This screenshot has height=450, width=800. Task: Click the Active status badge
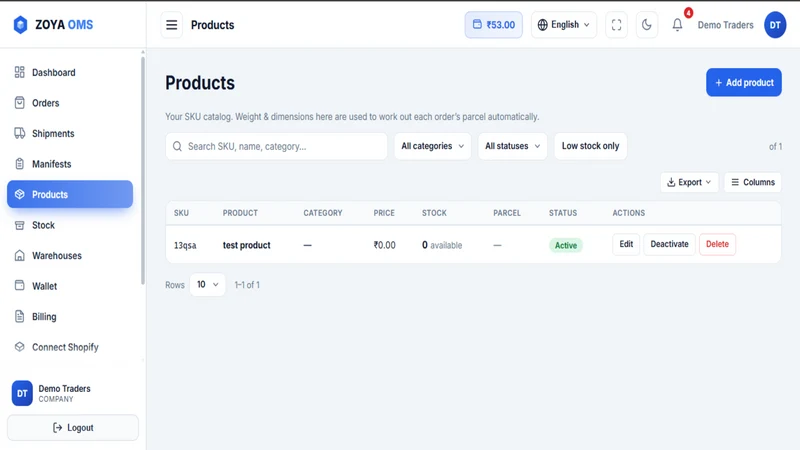point(565,245)
